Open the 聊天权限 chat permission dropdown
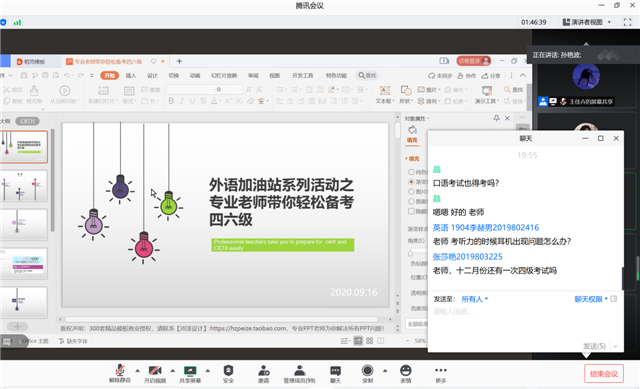 [x=591, y=299]
